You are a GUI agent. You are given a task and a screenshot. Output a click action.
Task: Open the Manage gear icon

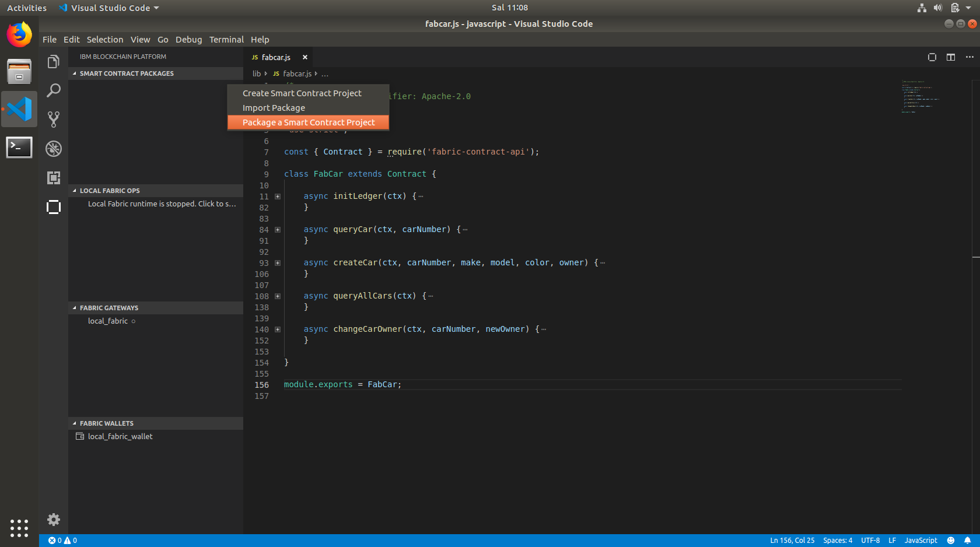[x=54, y=520]
